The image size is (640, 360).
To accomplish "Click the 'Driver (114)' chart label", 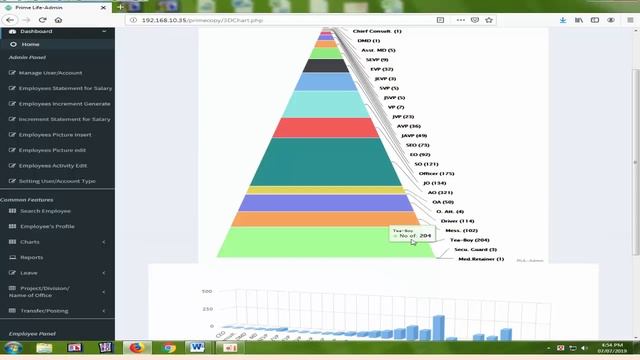I will click(x=458, y=221).
